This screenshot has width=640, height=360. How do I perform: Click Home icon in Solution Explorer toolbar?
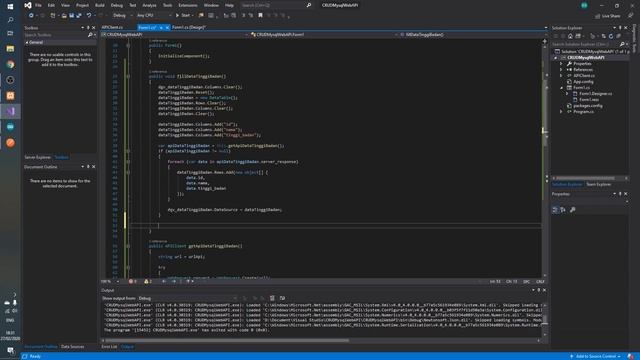coord(570,36)
